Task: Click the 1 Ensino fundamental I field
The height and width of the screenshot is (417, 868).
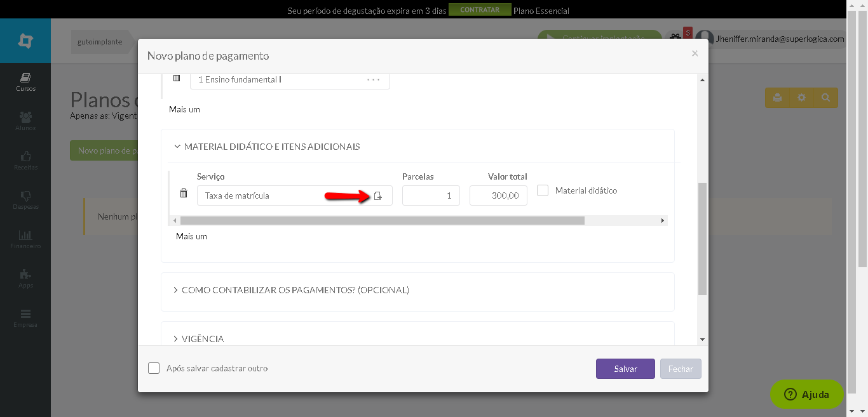Action: [x=290, y=80]
